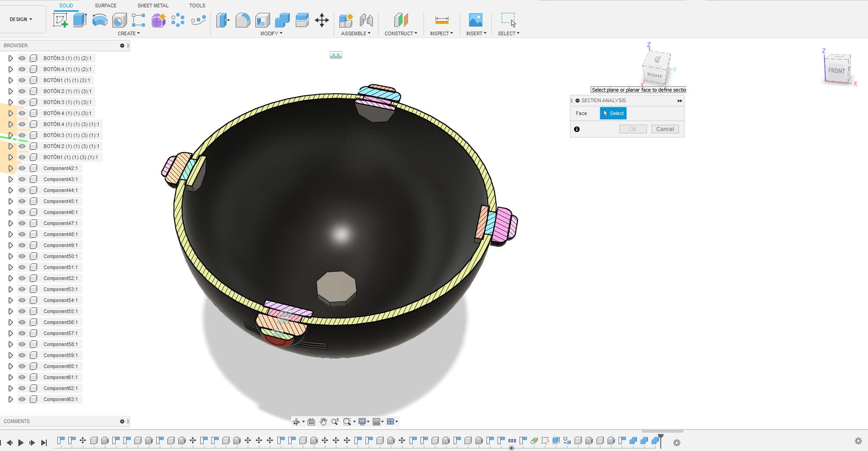Select the Construct plane tool
The height and width of the screenshot is (451, 868).
click(x=401, y=20)
